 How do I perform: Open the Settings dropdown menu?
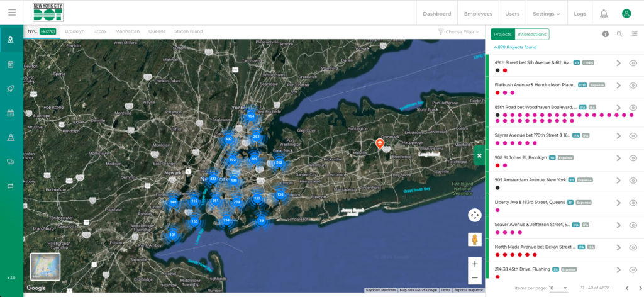tap(546, 13)
